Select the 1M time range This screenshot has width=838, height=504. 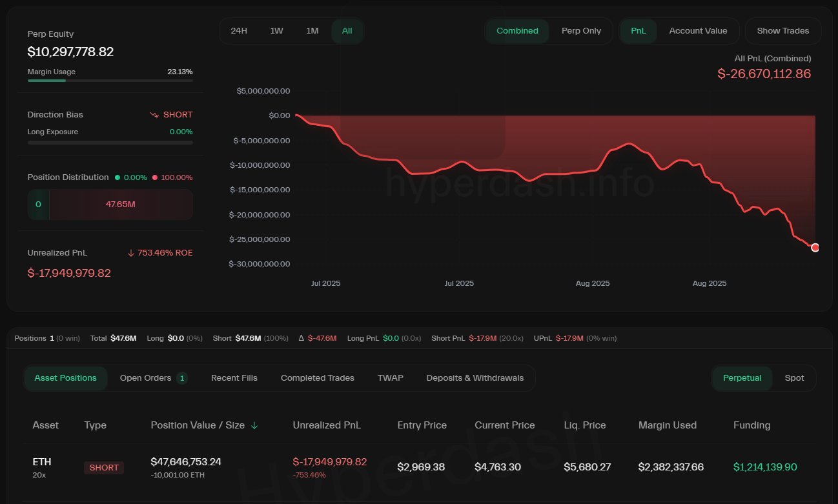coord(312,31)
